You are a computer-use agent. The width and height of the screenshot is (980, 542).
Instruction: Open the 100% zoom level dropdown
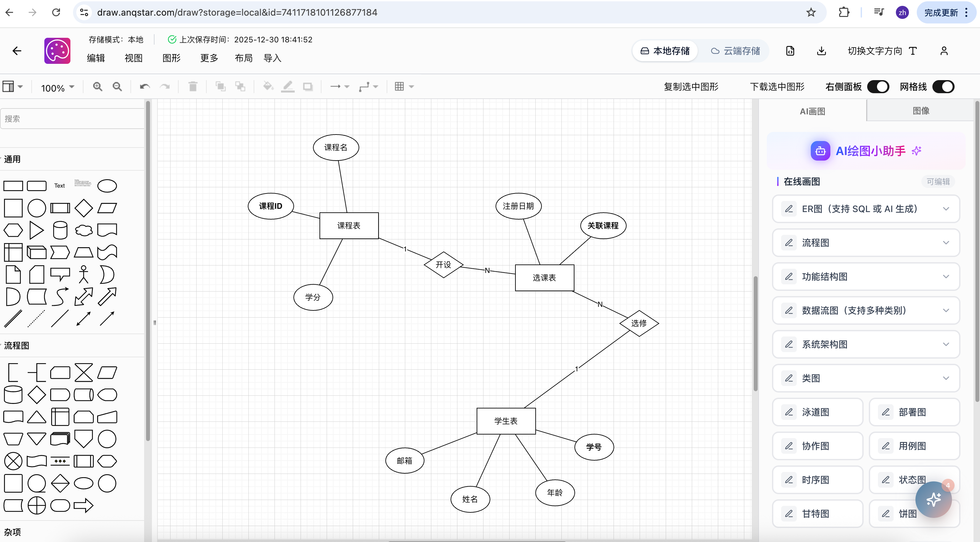(x=57, y=88)
